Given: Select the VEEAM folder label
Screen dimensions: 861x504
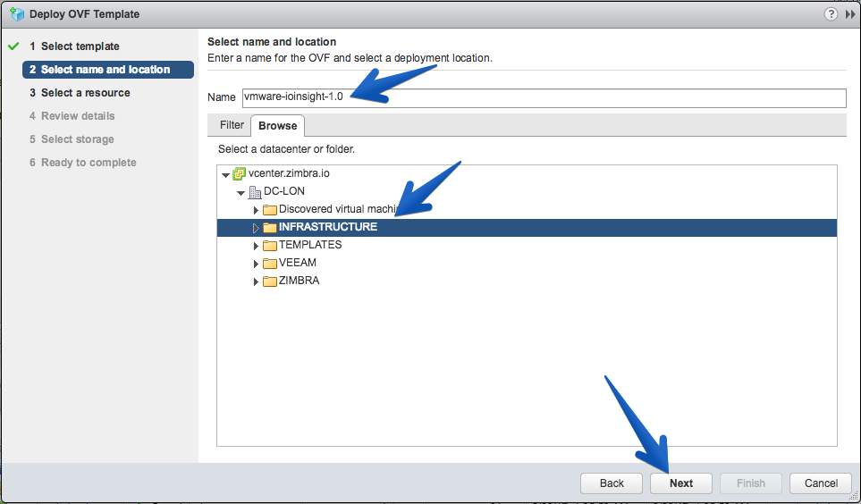Looking at the screenshot, I should (x=298, y=263).
